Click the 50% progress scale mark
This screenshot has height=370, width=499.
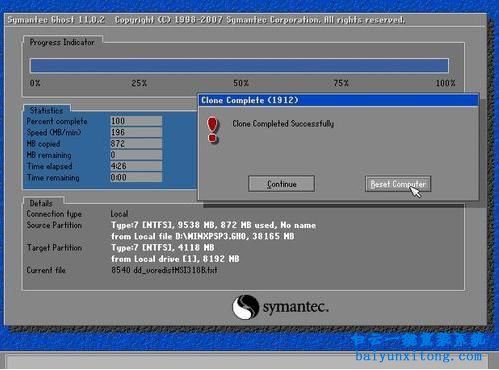(241, 83)
